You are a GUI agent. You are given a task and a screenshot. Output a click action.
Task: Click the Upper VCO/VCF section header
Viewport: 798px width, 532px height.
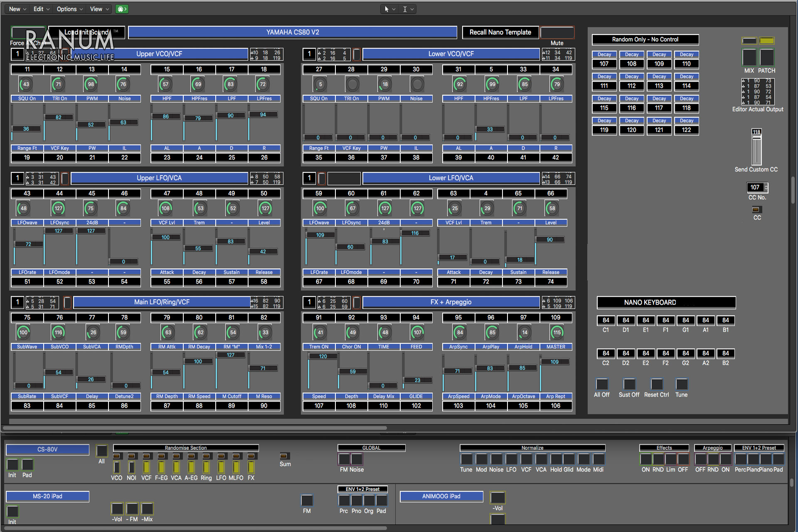tap(159, 54)
